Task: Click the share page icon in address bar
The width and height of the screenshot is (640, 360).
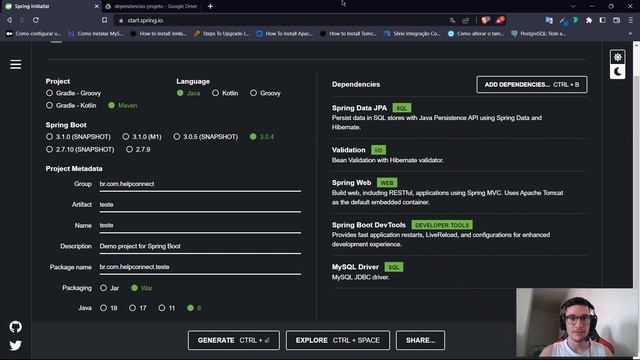Action: pos(466,20)
